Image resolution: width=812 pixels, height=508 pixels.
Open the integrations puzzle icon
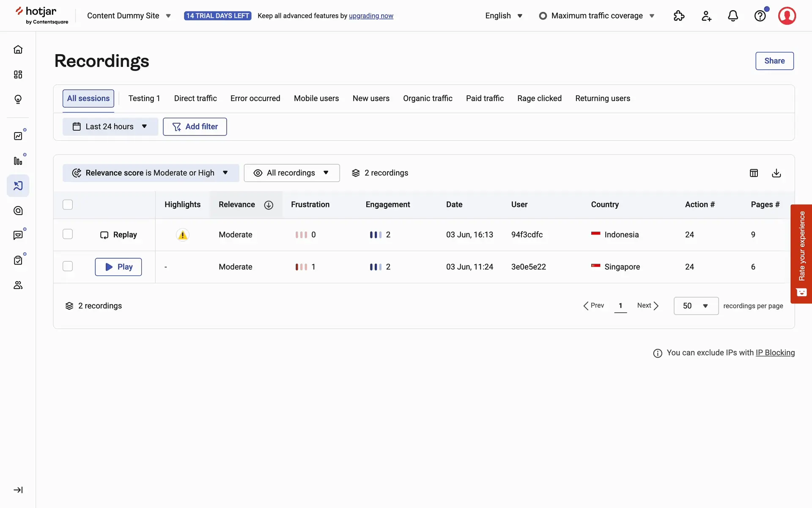[679, 16]
